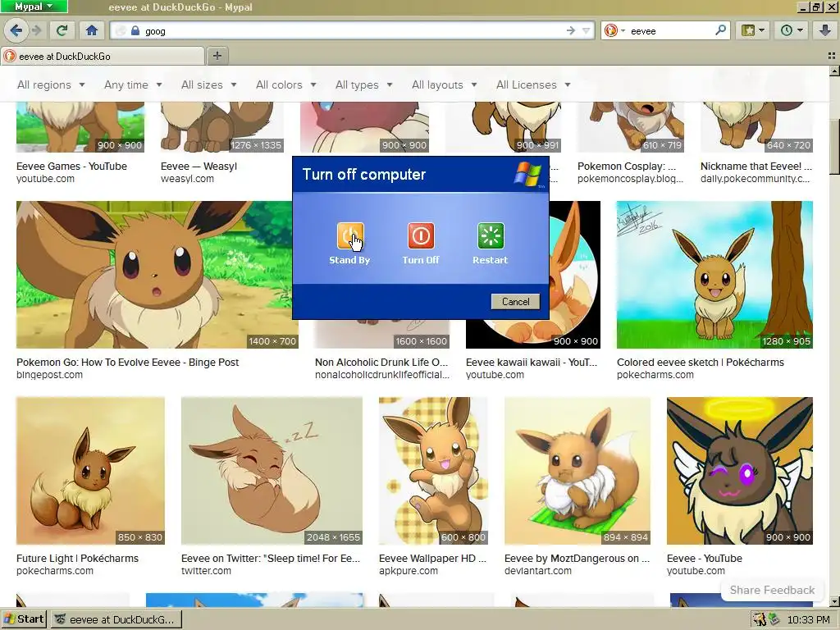Click the system tray icons
The width and height of the screenshot is (840, 630).
(767, 620)
